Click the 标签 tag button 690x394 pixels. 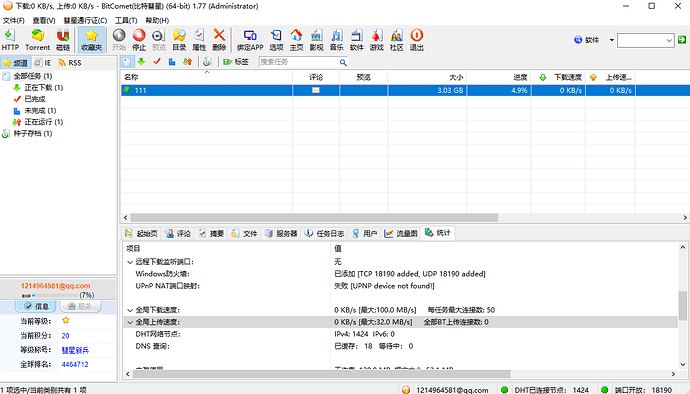[236, 62]
